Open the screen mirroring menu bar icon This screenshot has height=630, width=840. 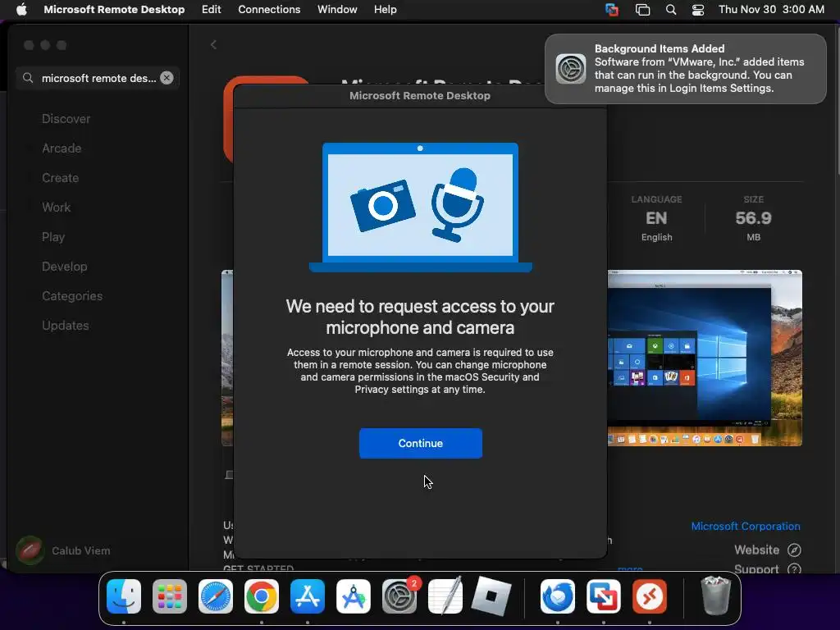point(642,10)
